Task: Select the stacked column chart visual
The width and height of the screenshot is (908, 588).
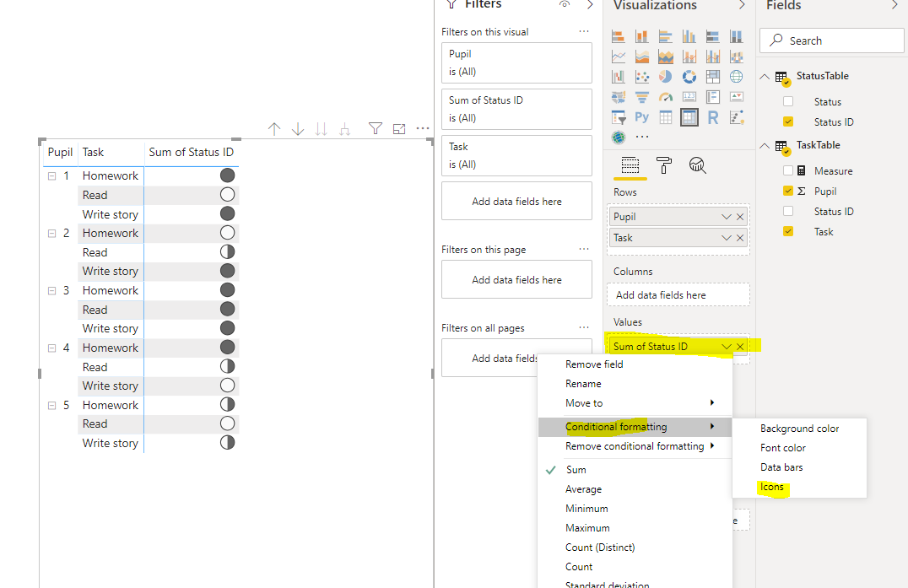Action: click(x=641, y=37)
